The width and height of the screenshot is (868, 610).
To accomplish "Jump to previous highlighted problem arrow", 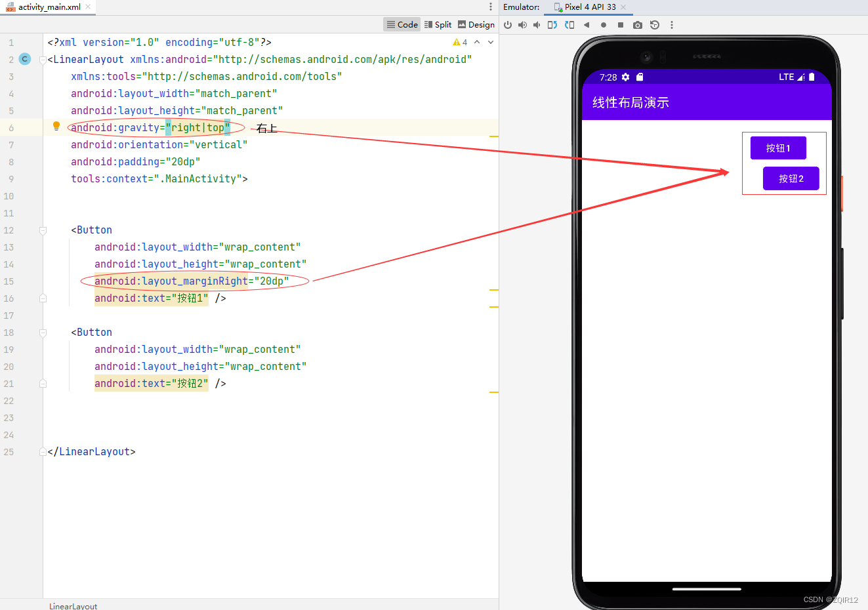I will pos(477,42).
